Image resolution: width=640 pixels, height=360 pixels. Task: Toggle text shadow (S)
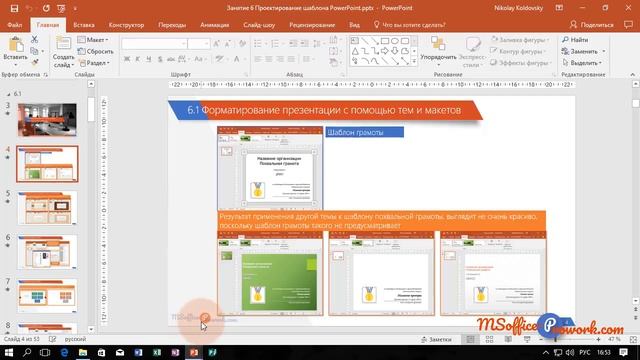[x=160, y=59]
